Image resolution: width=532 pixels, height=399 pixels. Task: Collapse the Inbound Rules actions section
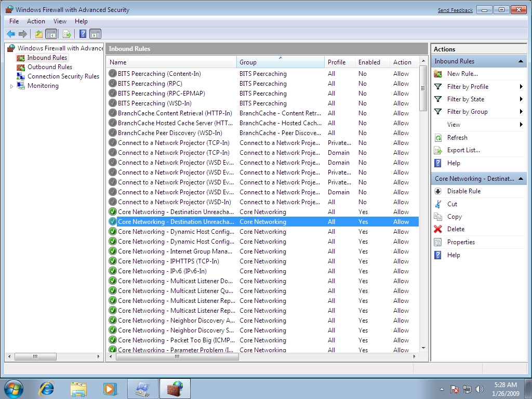point(521,61)
